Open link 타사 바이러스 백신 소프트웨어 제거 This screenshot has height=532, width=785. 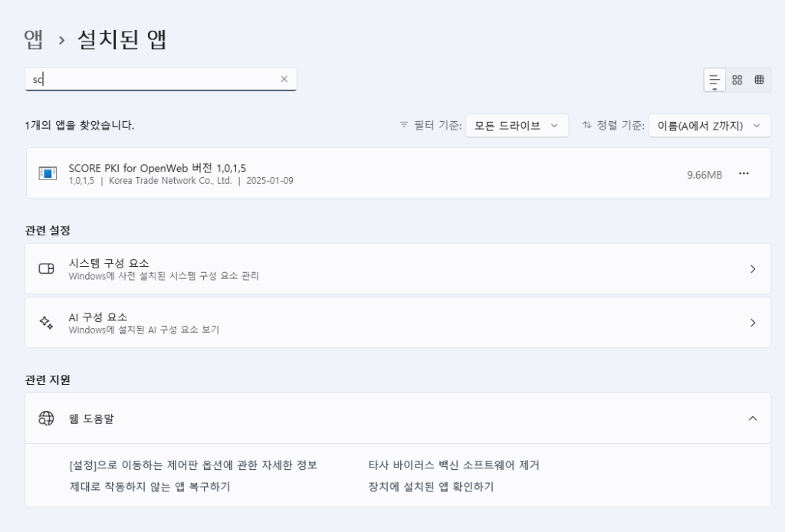pos(454,465)
